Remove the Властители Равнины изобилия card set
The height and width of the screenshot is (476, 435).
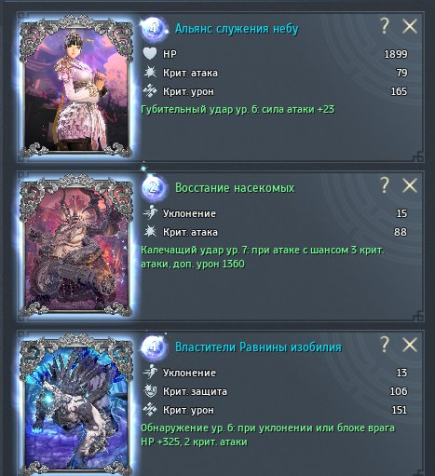point(410,345)
